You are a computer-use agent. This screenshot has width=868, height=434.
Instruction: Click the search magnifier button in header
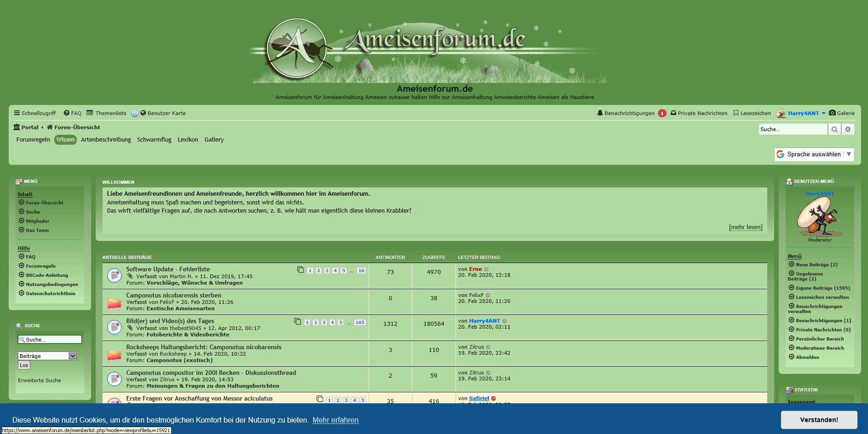[835, 129]
